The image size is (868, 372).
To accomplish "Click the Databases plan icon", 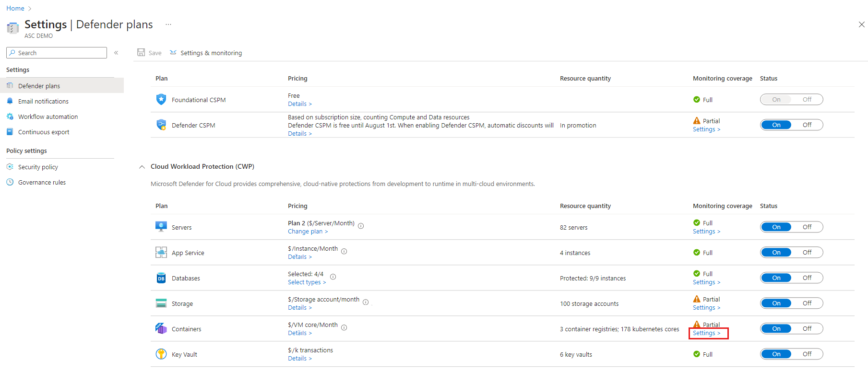I will point(161,278).
